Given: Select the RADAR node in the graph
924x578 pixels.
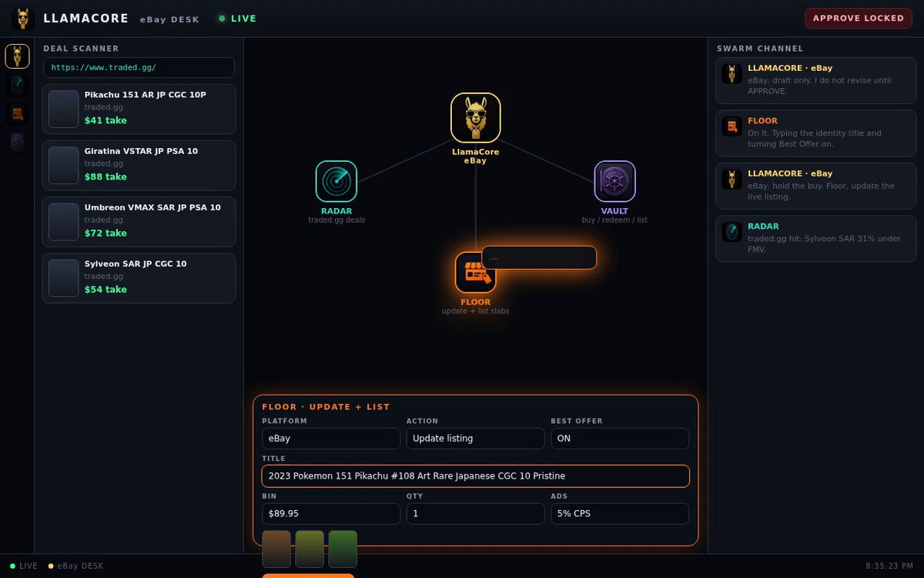Looking at the screenshot, I should [x=336, y=181].
